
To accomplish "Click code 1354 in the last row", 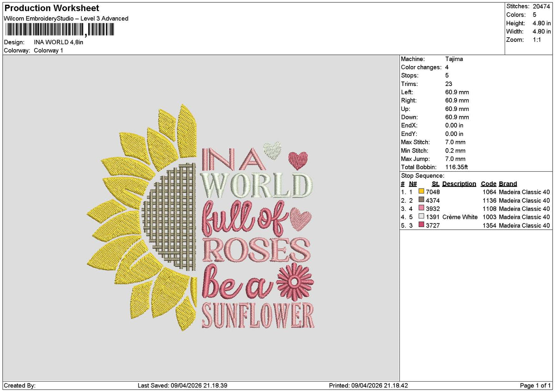I will coord(489,225).
